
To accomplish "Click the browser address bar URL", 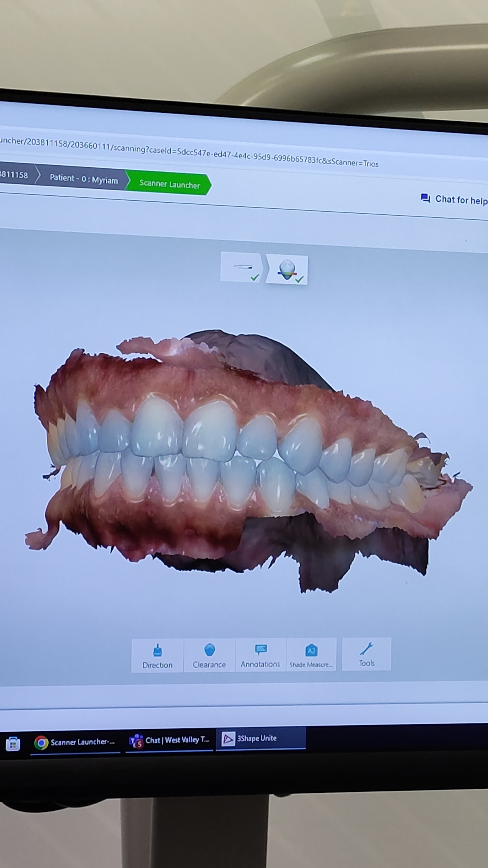I will [189, 153].
